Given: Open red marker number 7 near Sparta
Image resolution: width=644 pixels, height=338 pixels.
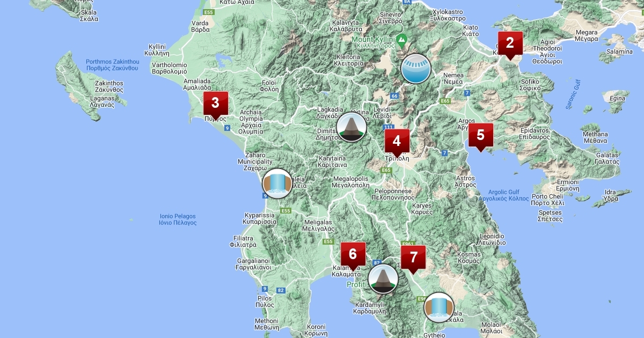Looking at the screenshot, I should pyautogui.click(x=413, y=258).
